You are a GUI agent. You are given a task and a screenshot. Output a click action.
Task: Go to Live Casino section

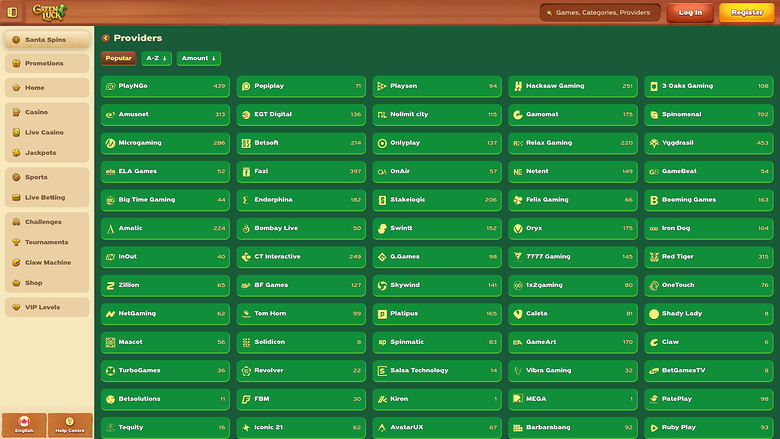click(x=47, y=132)
